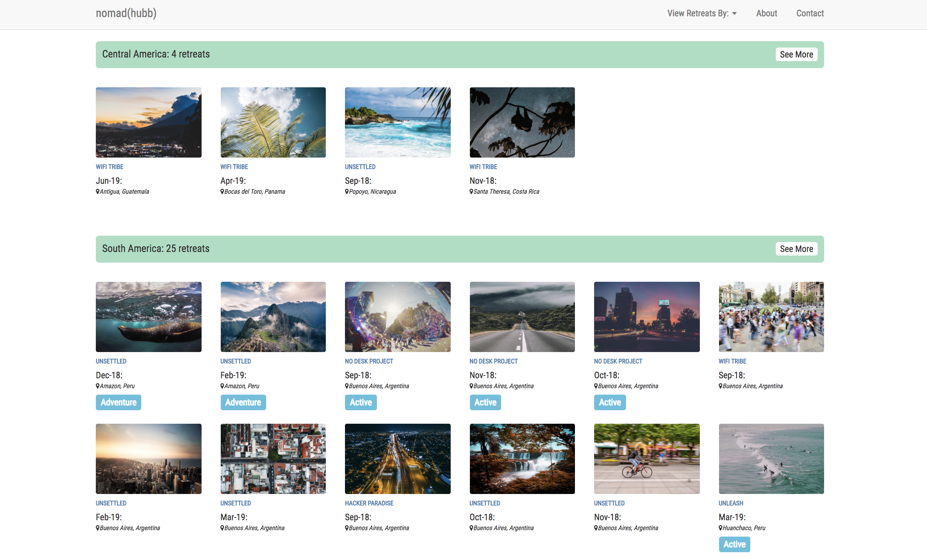Open the Contact page
This screenshot has height=560, width=927.
point(810,13)
